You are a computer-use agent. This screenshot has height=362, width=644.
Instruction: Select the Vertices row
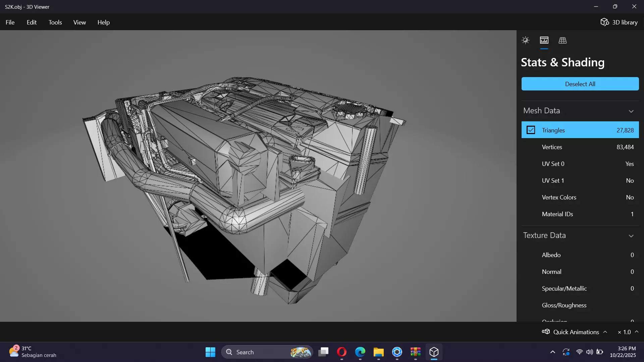(x=580, y=147)
